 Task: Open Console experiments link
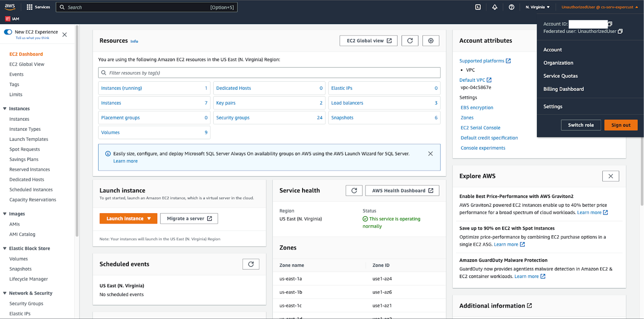[x=483, y=148]
